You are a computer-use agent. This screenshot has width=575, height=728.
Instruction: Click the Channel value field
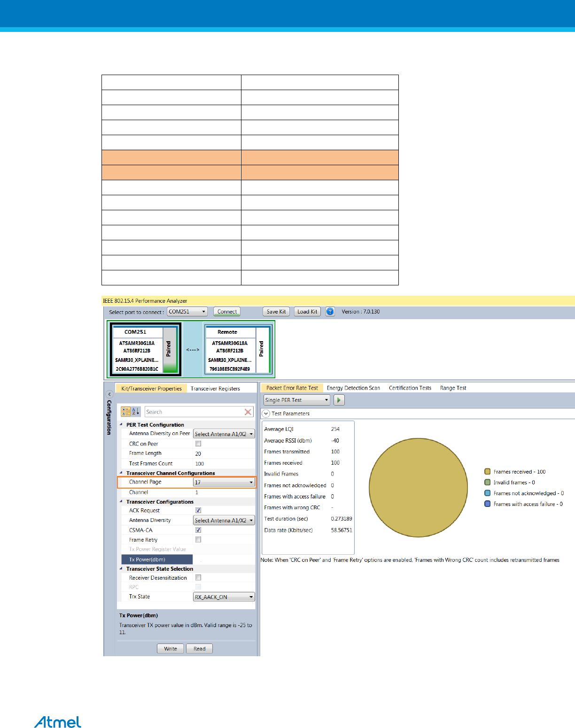[224, 492]
